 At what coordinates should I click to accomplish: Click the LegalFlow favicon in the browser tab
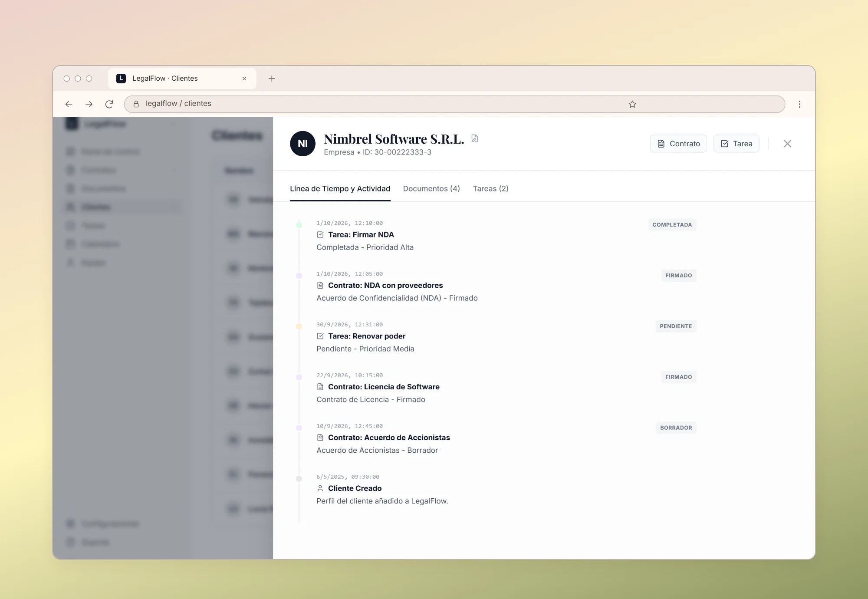point(121,79)
